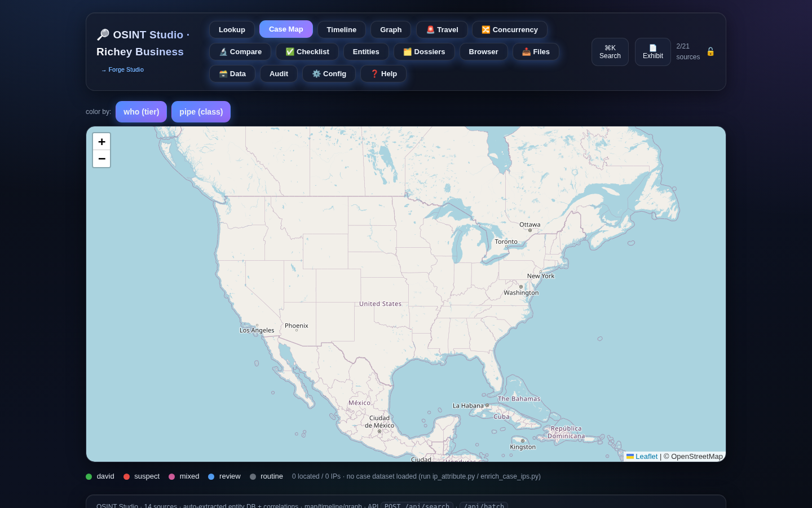Click the Exhibit document button
The width and height of the screenshot is (812, 508).
tap(653, 52)
